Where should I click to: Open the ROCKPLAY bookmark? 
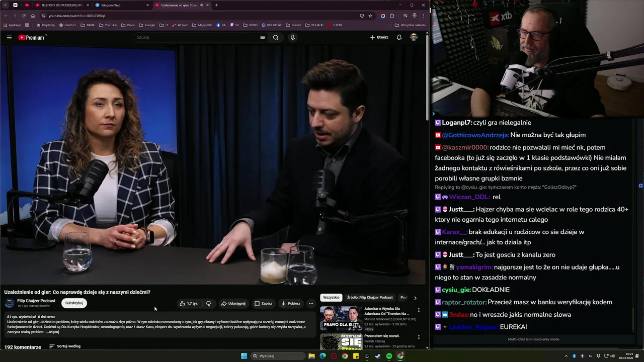click(271, 25)
